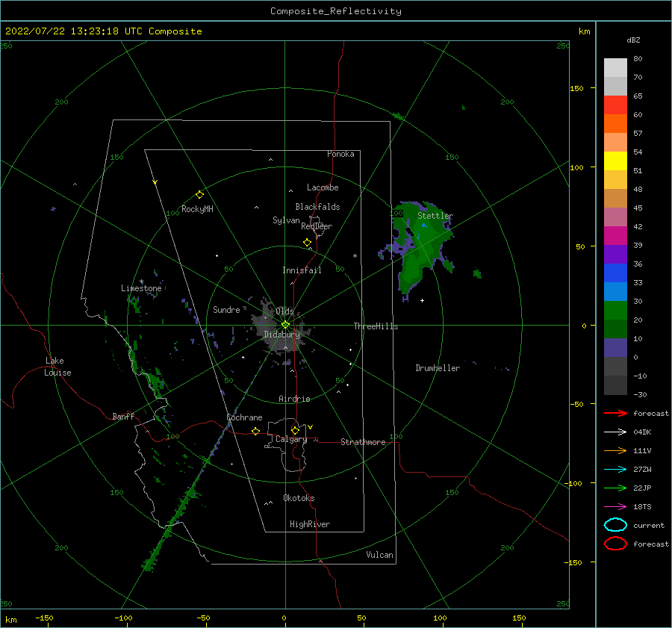The height and width of the screenshot is (628, 672).
Task: Click the bright yellow swatch below 54 dBZ
Action: (615, 161)
